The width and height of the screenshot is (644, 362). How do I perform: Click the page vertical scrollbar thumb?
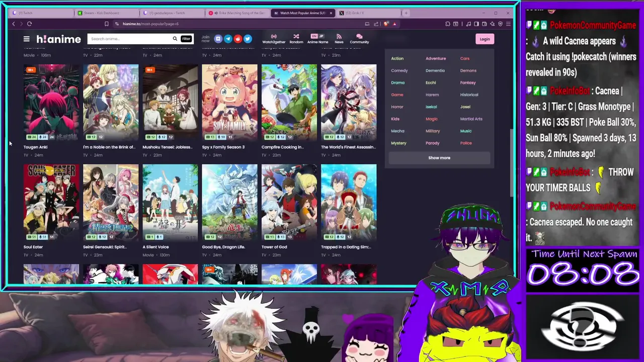[511, 162]
